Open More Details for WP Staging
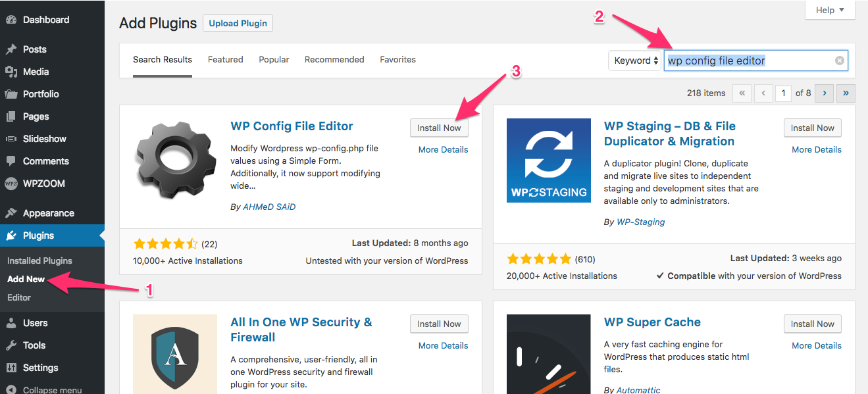Image resolution: width=868 pixels, height=394 pixels. point(817,149)
